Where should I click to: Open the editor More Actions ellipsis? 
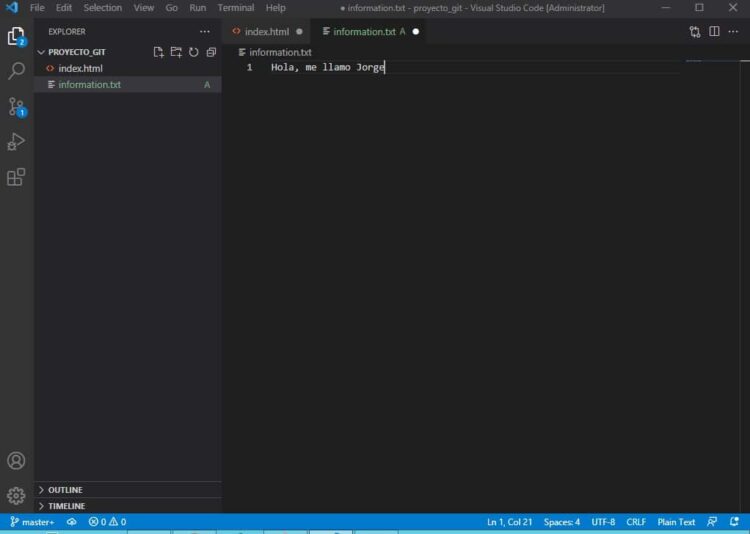(733, 32)
